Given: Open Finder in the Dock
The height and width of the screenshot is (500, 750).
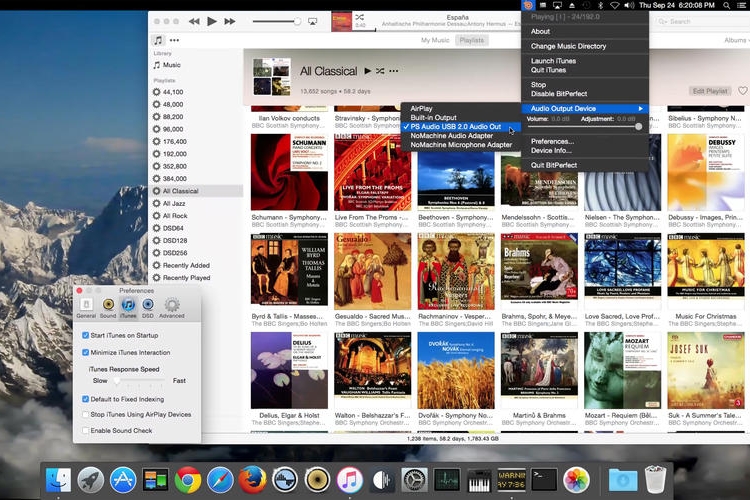Looking at the screenshot, I should click(x=58, y=480).
